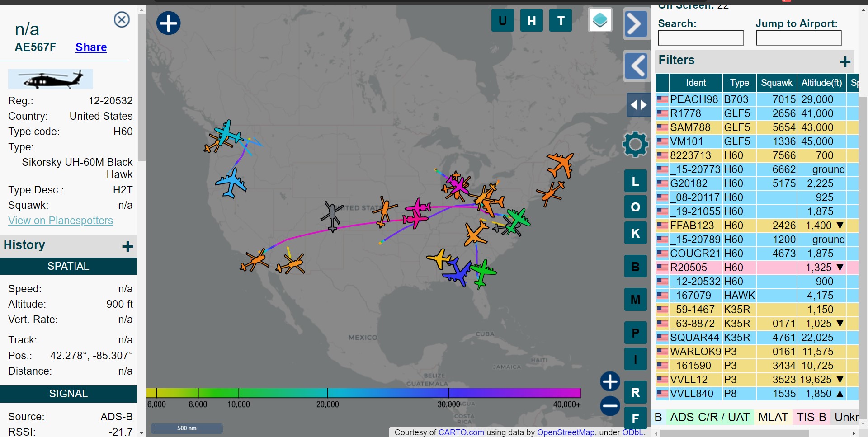
Task: Toggle the T map filter button
Action: [x=561, y=21]
